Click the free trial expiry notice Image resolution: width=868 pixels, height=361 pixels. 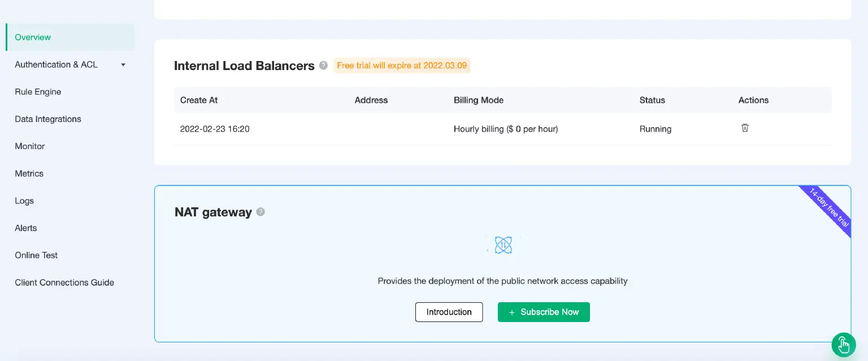click(x=402, y=65)
